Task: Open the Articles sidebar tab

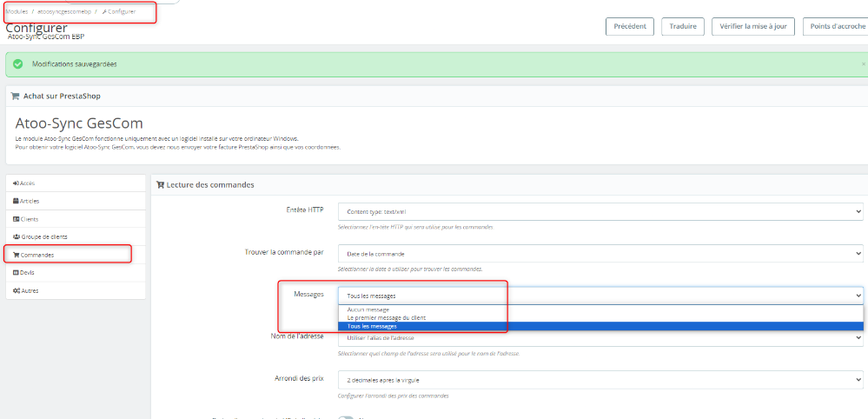Action: (76, 201)
